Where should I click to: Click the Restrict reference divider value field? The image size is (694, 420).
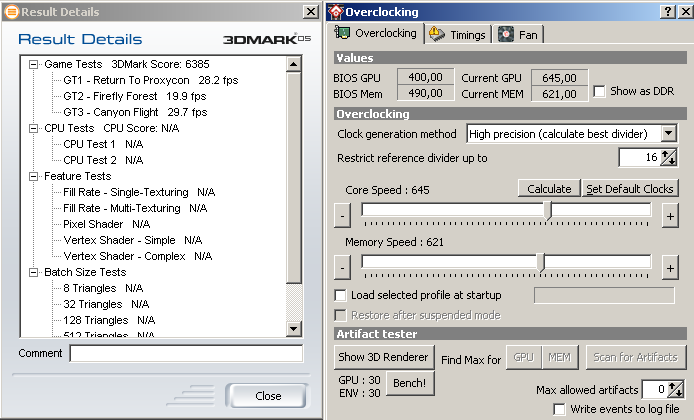tap(639, 158)
